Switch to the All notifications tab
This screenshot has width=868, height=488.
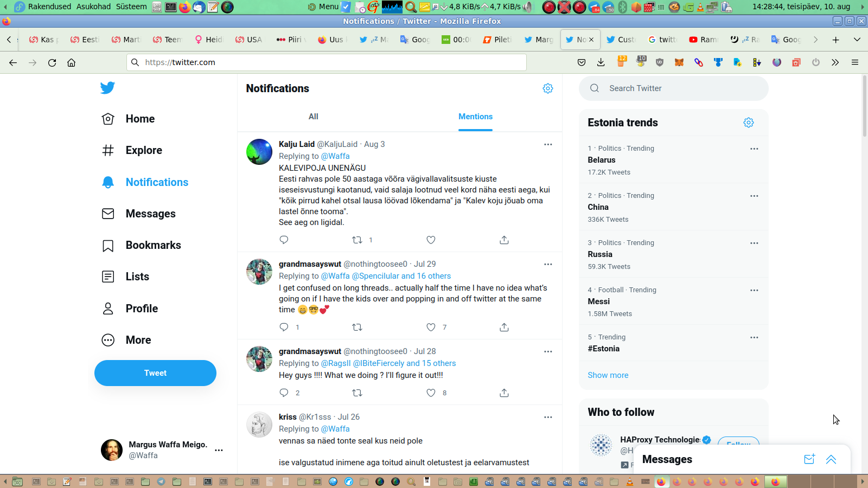(x=314, y=117)
